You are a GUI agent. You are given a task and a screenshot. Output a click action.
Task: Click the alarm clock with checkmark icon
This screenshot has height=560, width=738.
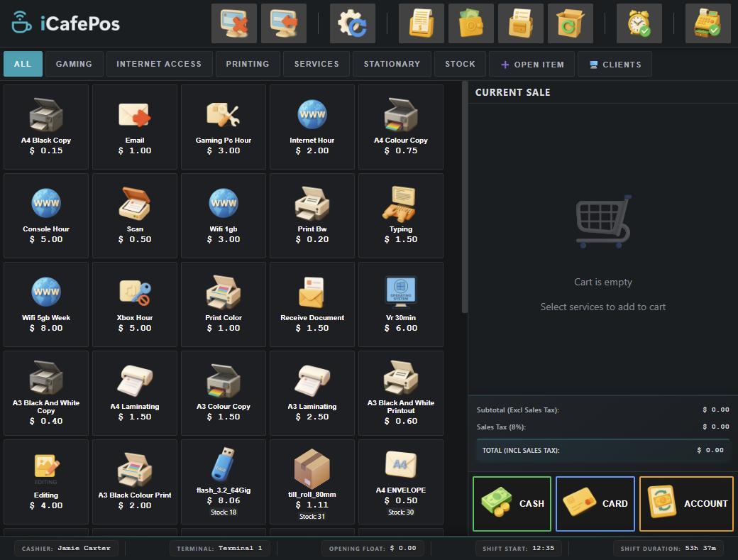[x=639, y=23]
